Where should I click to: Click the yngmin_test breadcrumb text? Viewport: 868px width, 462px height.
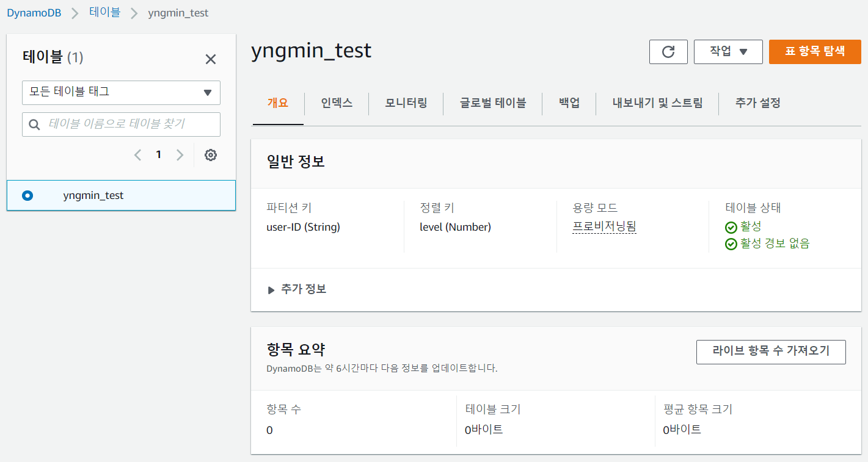(x=178, y=13)
